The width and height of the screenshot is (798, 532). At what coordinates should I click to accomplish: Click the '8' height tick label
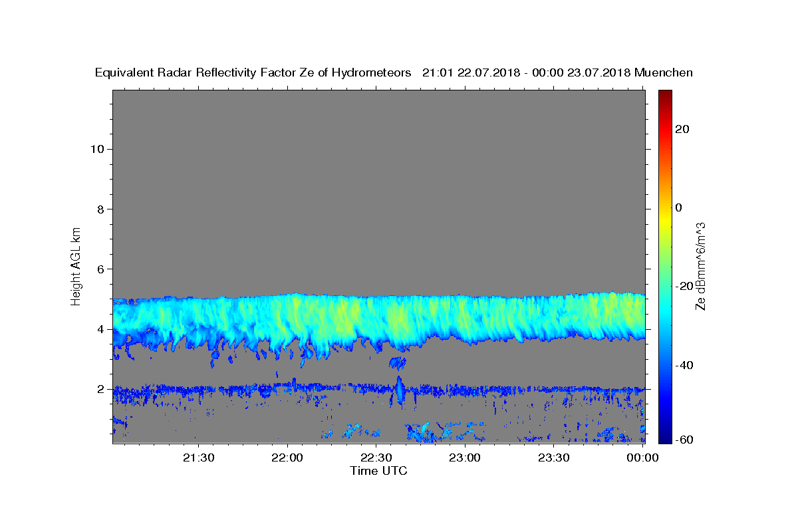pos(99,209)
